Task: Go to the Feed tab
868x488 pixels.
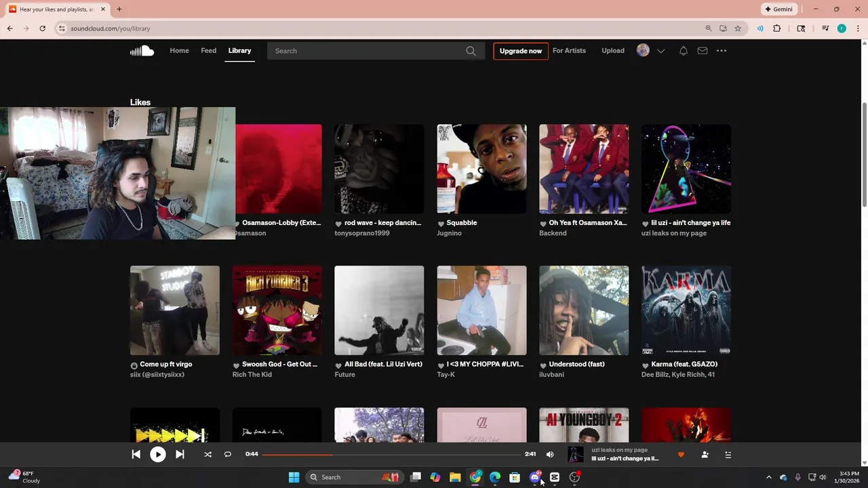Action: [x=208, y=51]
